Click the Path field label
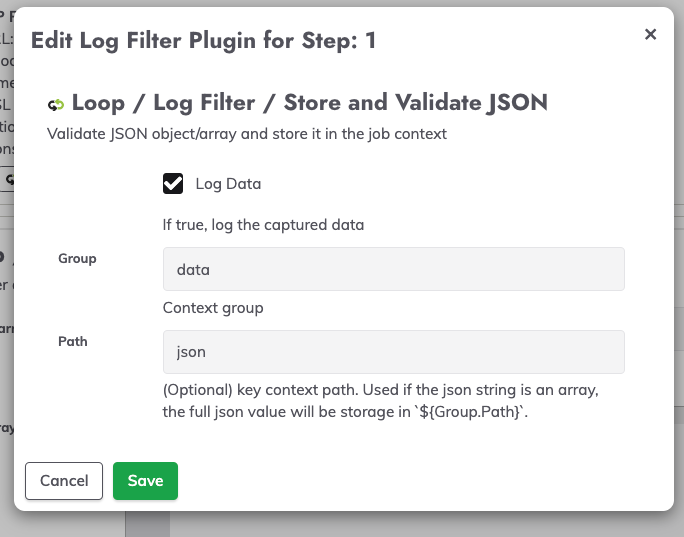684x537 pixels. click(72, 341)
